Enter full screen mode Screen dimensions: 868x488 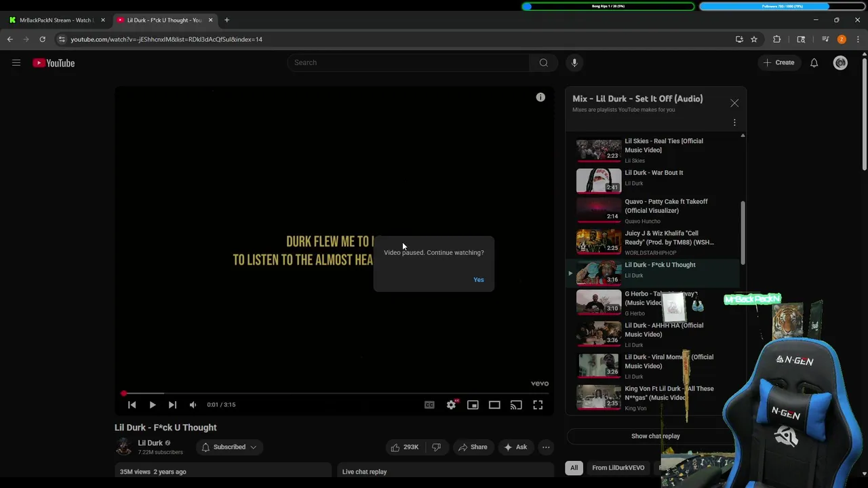click(538, 405)
